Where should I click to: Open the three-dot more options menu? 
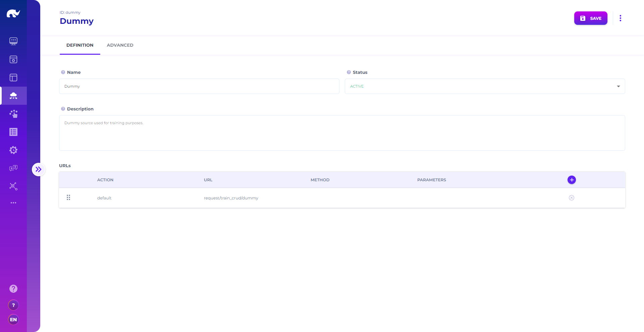pos(620,18)
